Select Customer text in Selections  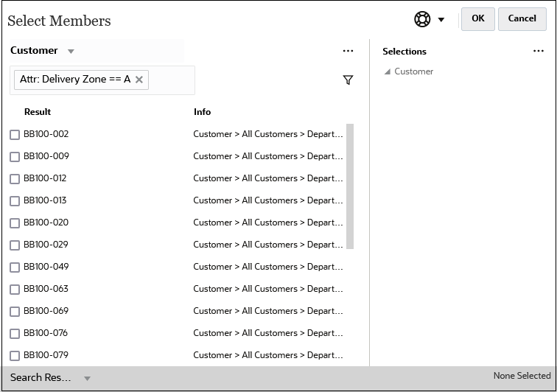tap(413, 71)
